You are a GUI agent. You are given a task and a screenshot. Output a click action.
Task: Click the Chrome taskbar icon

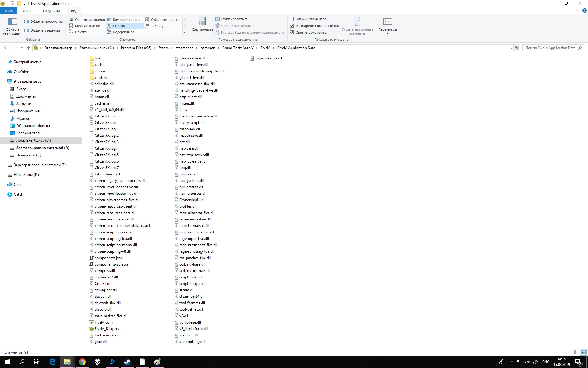click(82, 362)
